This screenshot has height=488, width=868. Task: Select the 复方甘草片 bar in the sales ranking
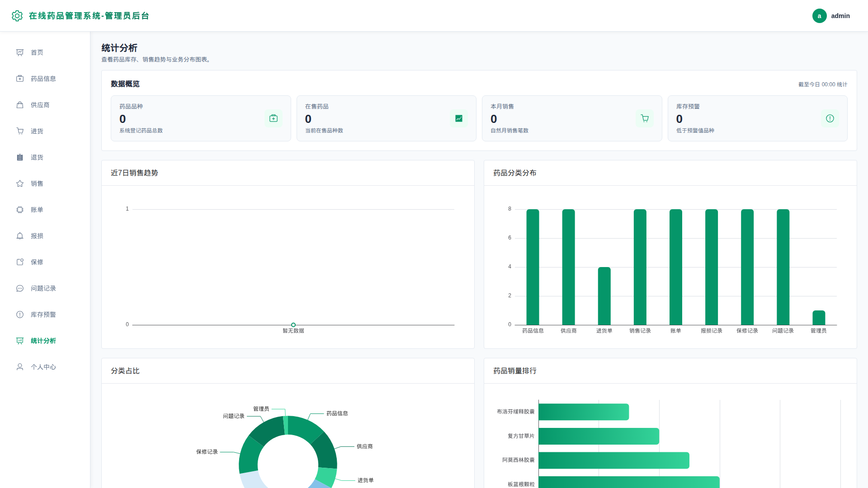tap(599, 436)
